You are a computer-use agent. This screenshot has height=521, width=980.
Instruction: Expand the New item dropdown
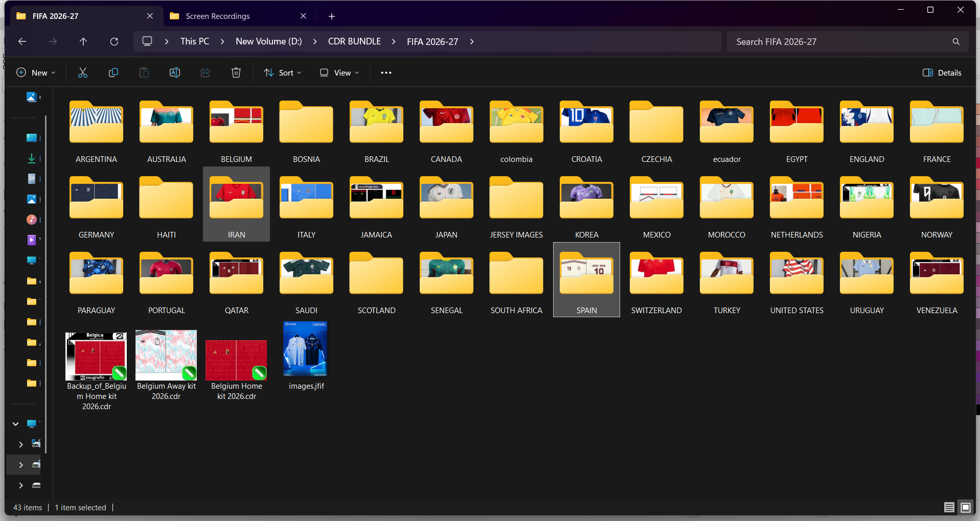point(36,73)
